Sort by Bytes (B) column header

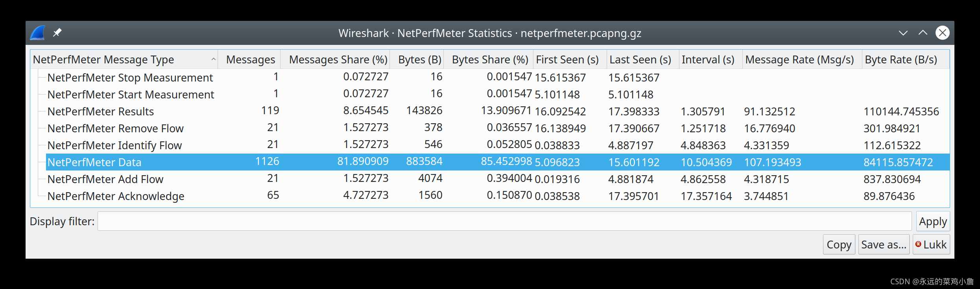coord(417,59)
